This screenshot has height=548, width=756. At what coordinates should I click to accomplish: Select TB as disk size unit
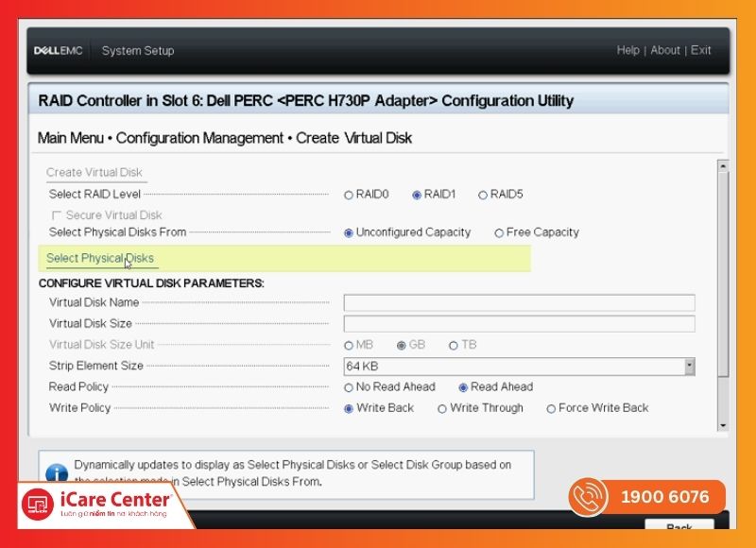tap(454, 346)
